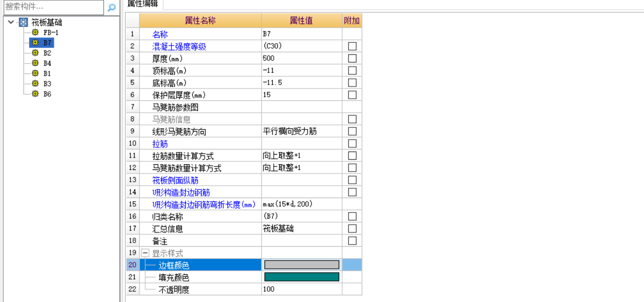Check the 附加 box for 拉筋数量计算方式
The width and height of the screenshot is (644, 302).
pyautogui.click(x=352, y=156)
